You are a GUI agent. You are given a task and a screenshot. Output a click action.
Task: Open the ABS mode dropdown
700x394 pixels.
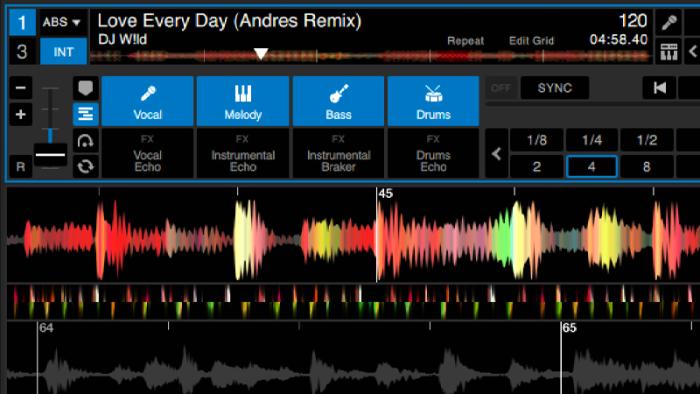click(62, 22)
